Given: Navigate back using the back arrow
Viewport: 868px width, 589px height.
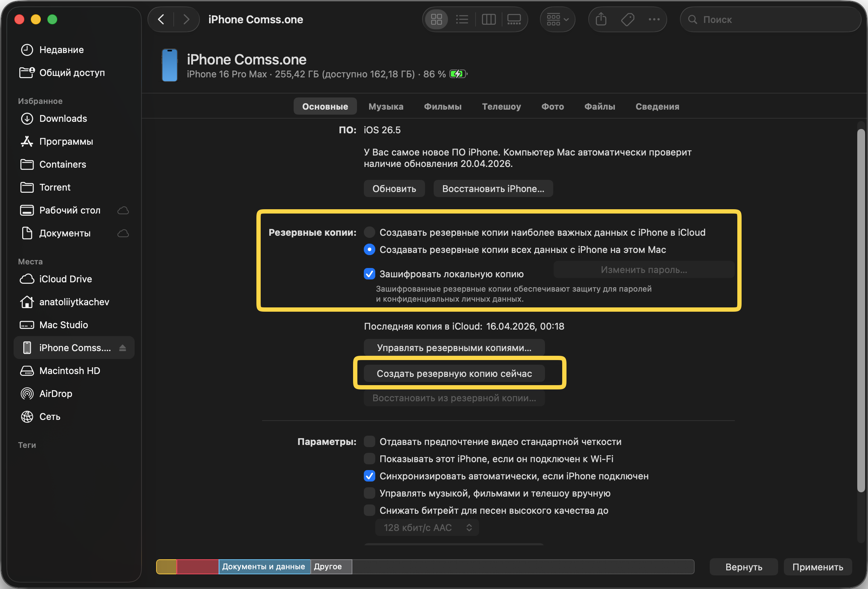Looking at the screenshot, I should pos(161,19).
